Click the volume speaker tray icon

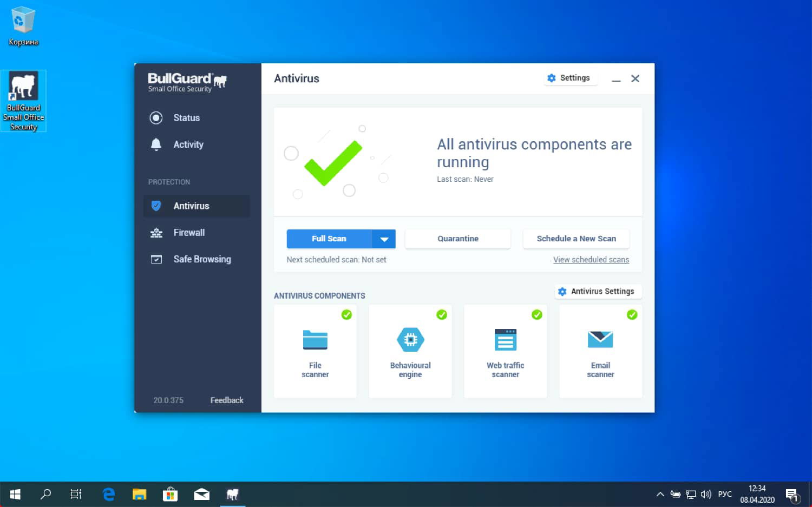[x=706, y=494]
